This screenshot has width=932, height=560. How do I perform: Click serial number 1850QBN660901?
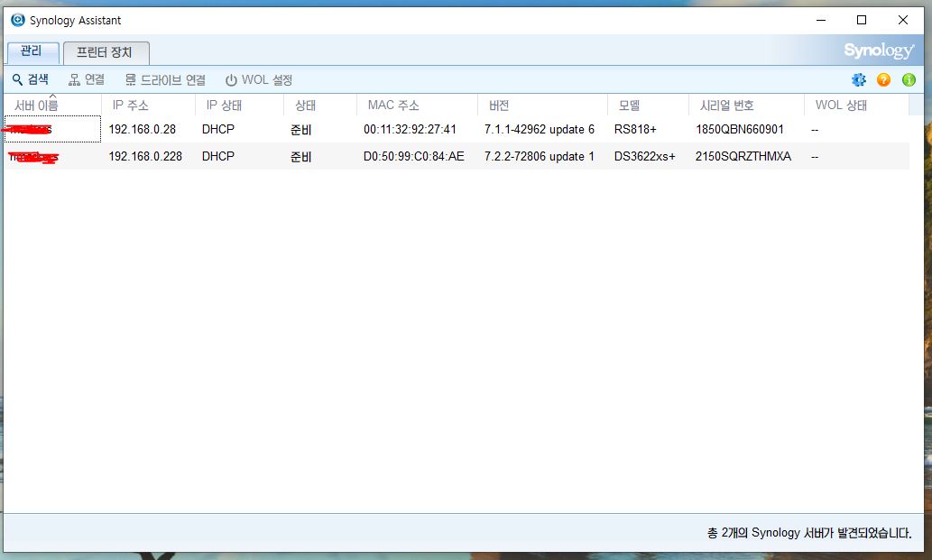tap(740, 129)
